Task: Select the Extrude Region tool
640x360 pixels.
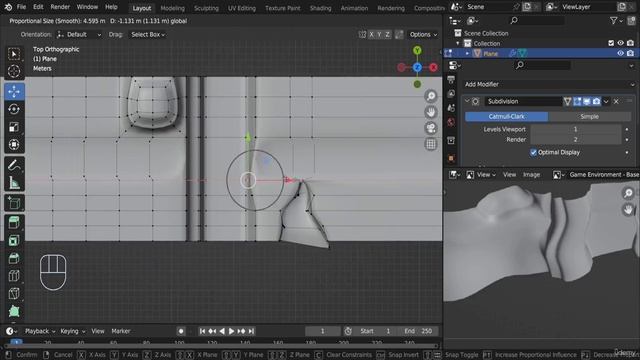Action: 14,223
